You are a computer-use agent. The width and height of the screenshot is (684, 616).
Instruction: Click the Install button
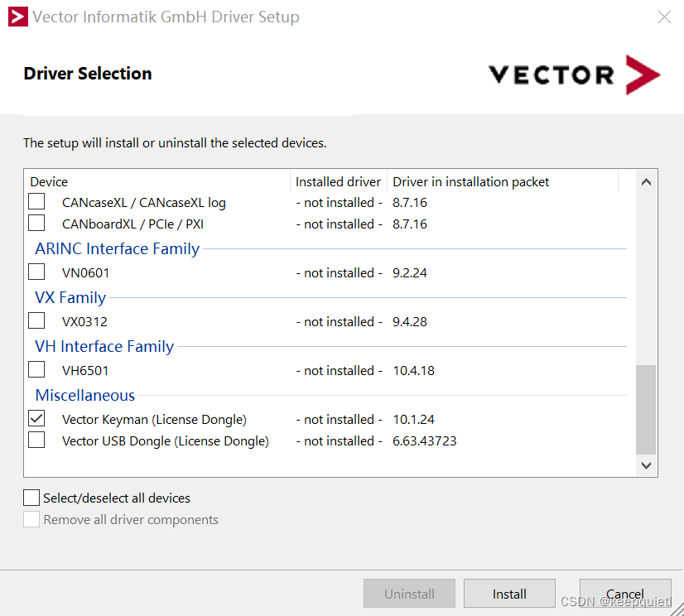[x=509, y=594]
